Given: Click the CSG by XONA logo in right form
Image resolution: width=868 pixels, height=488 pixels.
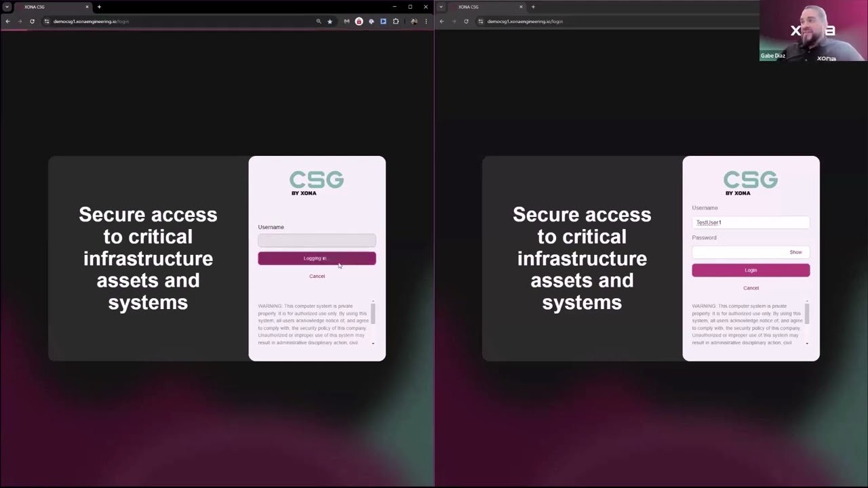Looking at the screenshot, I should [751, 183].
